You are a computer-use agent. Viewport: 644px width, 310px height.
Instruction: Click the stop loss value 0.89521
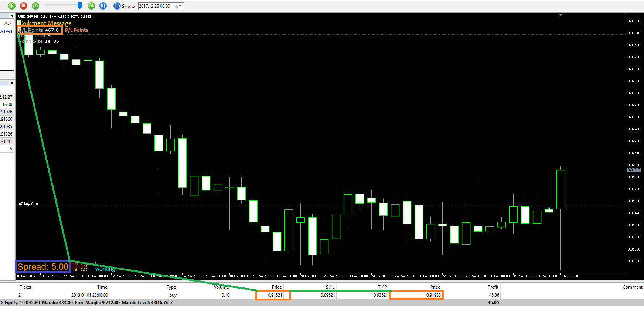click(328, 295)
